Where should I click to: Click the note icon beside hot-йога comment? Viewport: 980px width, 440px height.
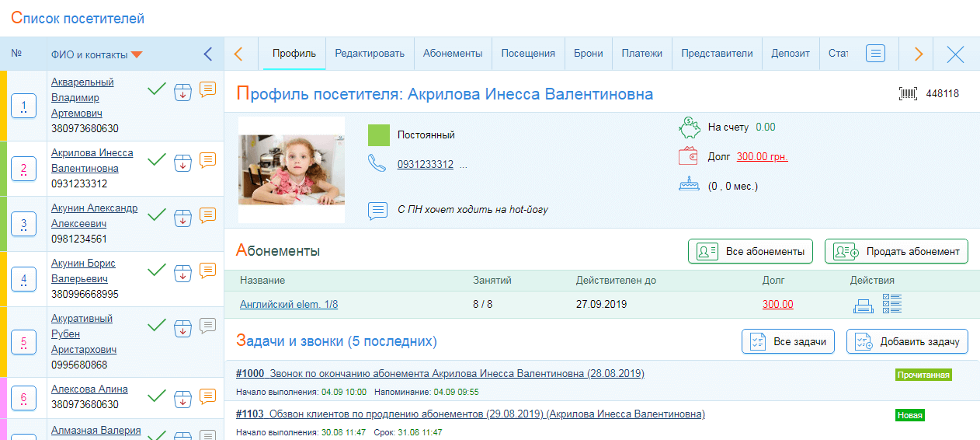pos(377,210)
